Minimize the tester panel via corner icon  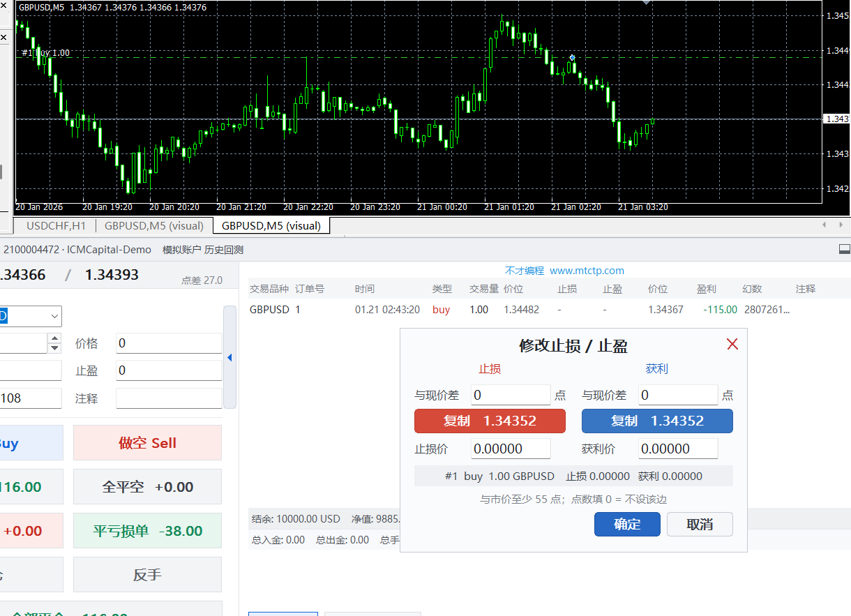[x=844, y=249]
